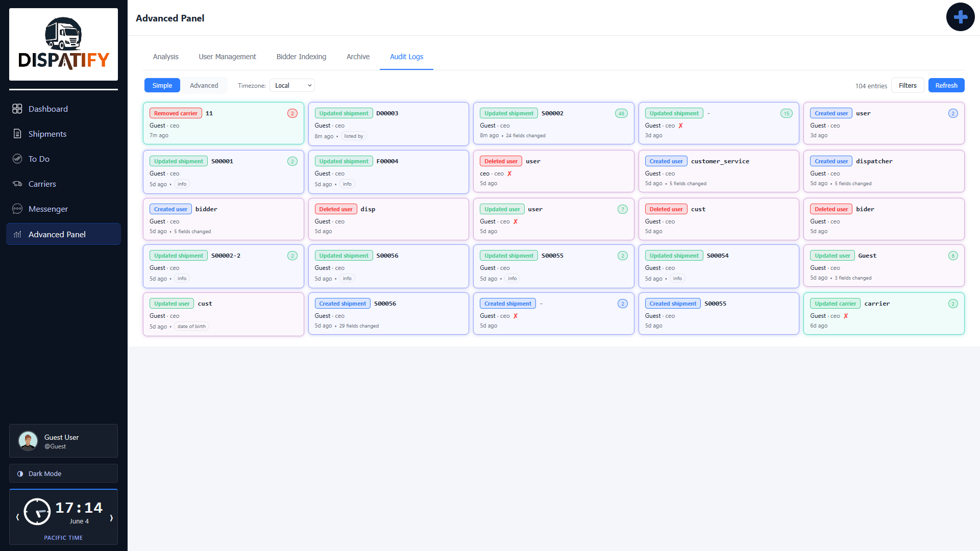Open the Messenger chat icon

pyautogui.click(x=17, y=209)
